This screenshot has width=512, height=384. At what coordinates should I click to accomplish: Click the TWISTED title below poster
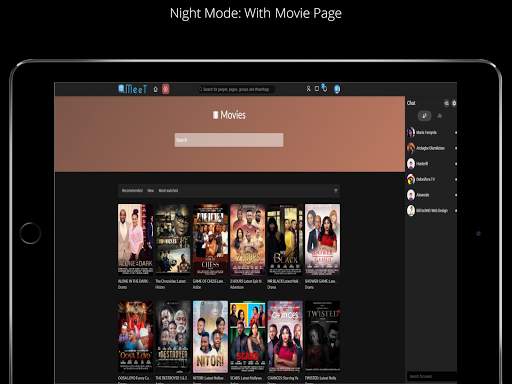(x=320, y=378)
